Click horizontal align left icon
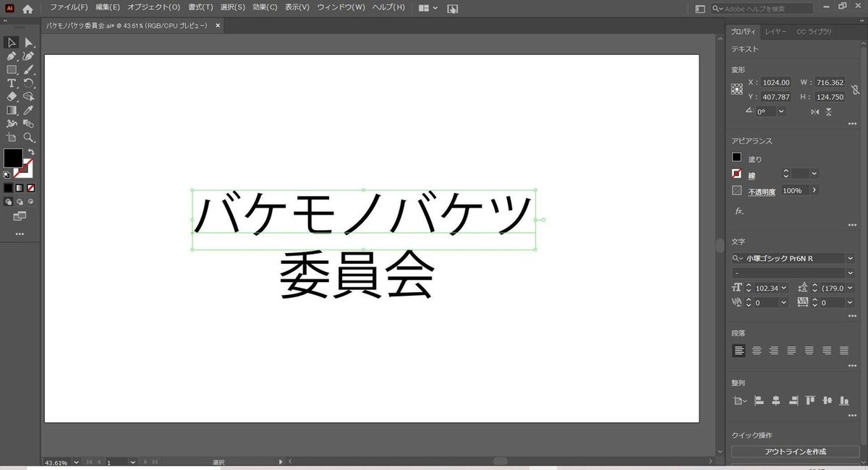Viewport: 868px width, 470px height. (x=759, y=400)
